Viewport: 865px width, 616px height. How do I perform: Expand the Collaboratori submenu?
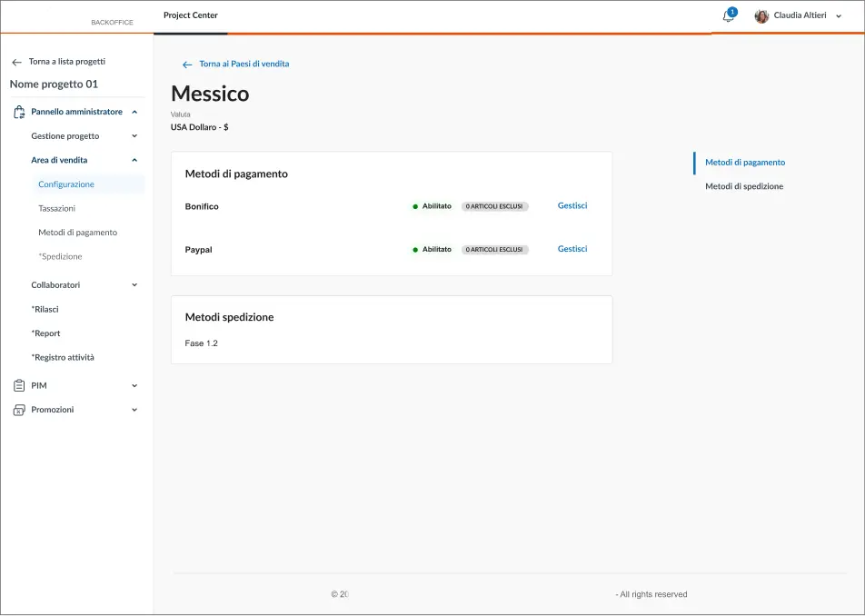(x=134, y=285)
